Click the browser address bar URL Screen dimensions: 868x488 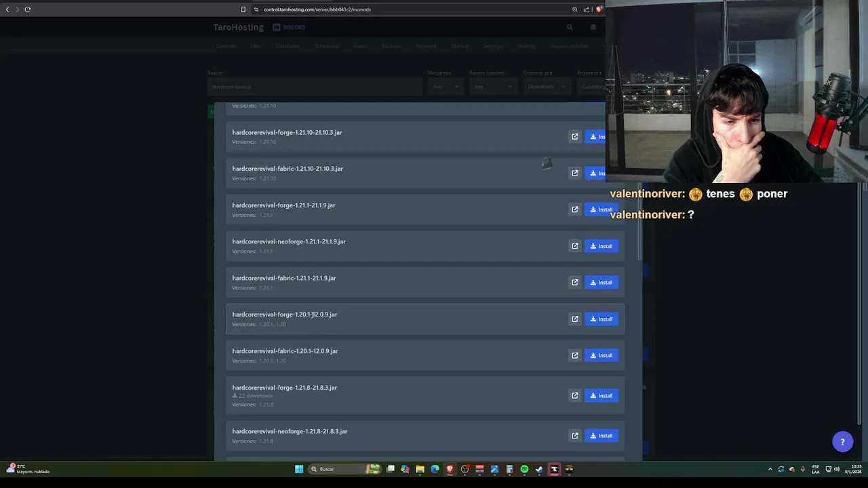point(317,9)
